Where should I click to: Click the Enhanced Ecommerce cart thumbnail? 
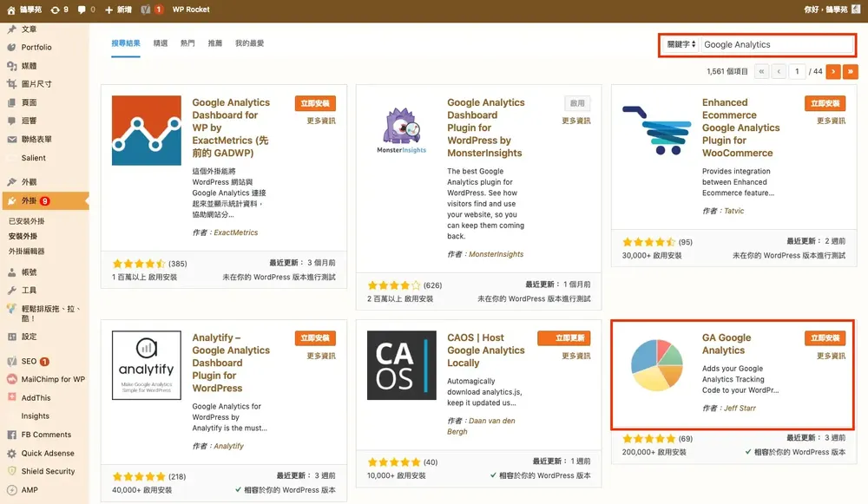[656, 131]
